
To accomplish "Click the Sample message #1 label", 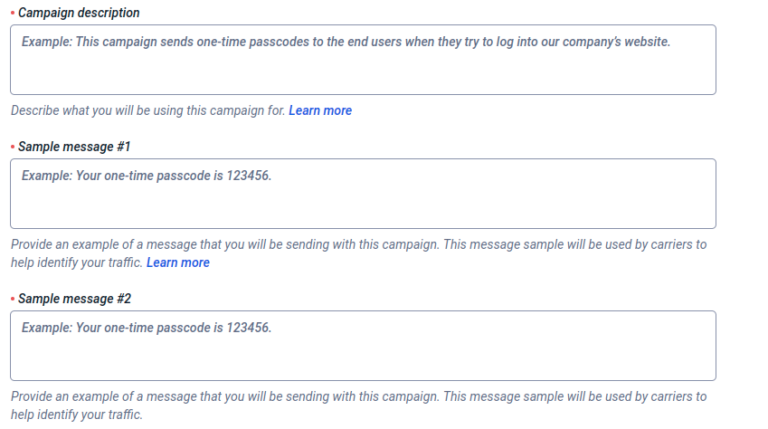I will point(74,147).
